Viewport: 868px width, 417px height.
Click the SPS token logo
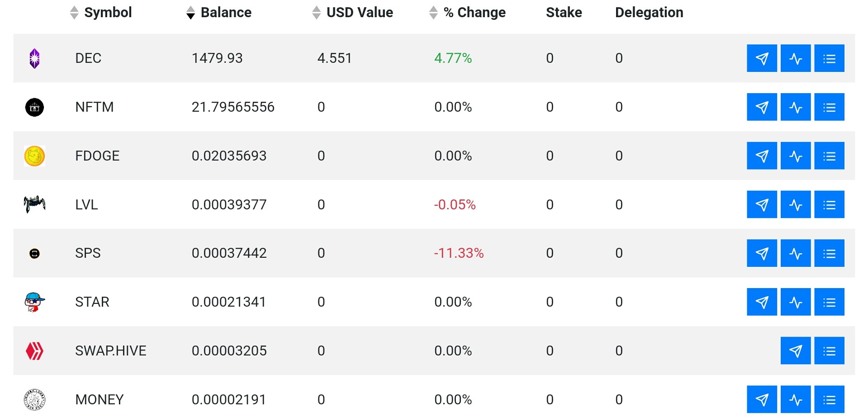[x=34, y=253]
